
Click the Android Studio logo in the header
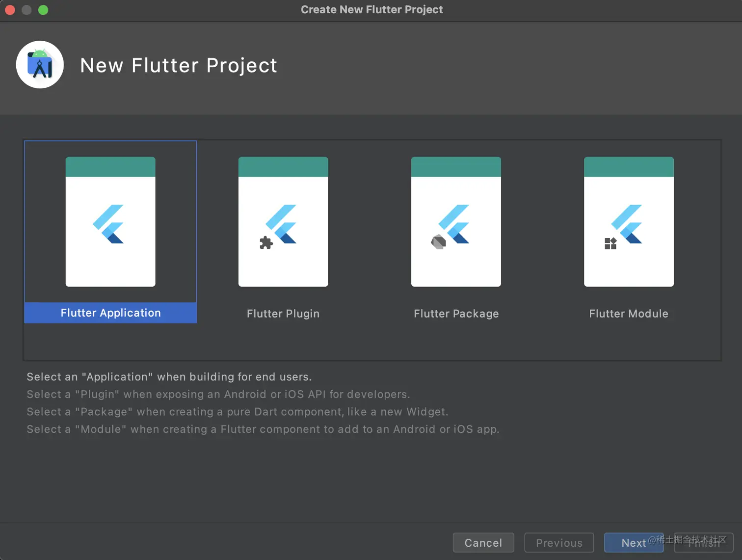(x=40, y=64)
